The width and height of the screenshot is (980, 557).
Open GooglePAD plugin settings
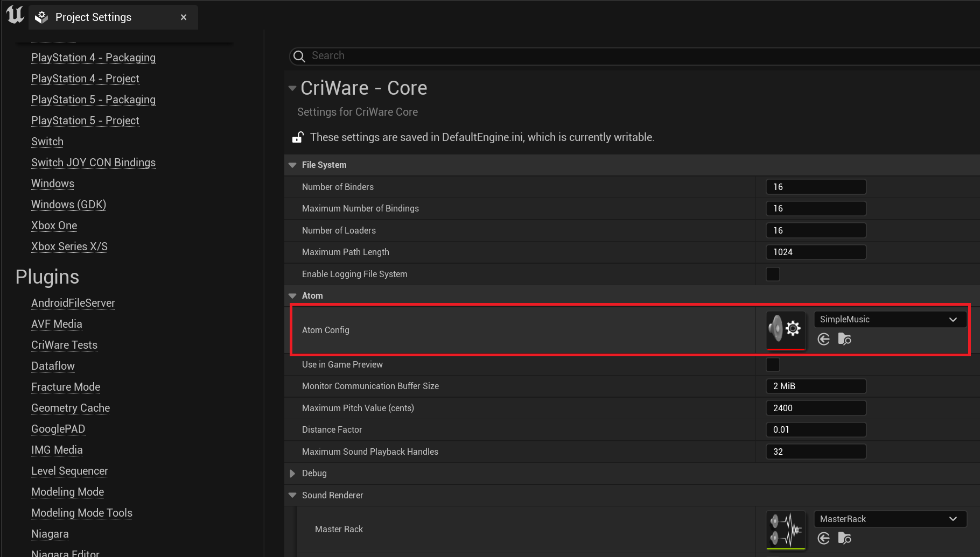[x=58, y=429]
